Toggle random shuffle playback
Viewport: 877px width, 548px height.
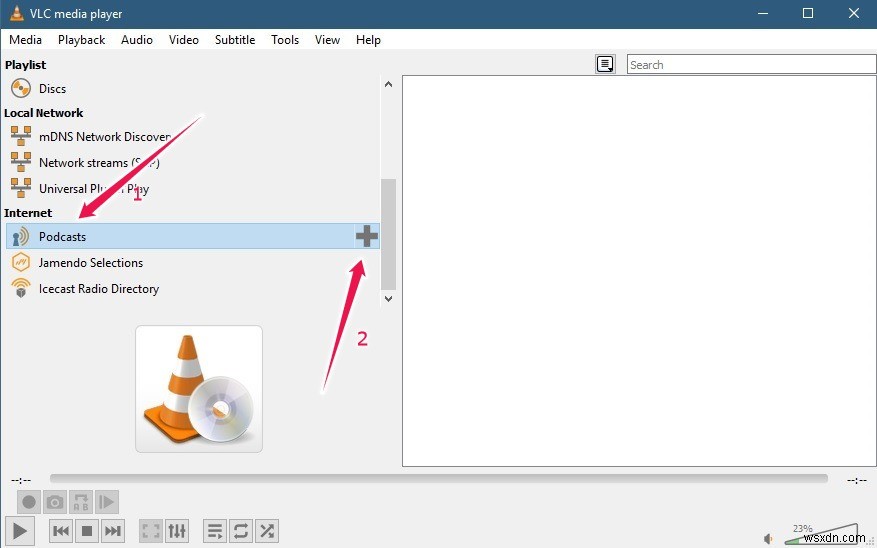pos(267,531)
